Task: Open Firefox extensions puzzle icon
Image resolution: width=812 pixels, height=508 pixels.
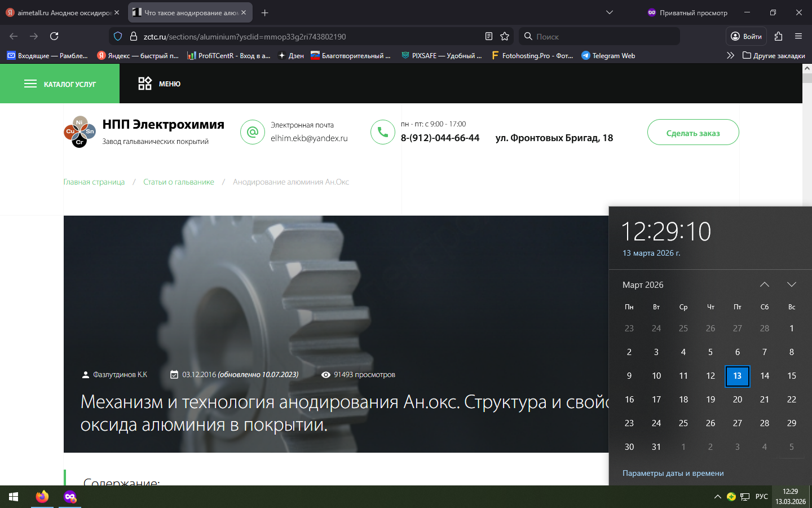Action: click(x=778, y=36)
